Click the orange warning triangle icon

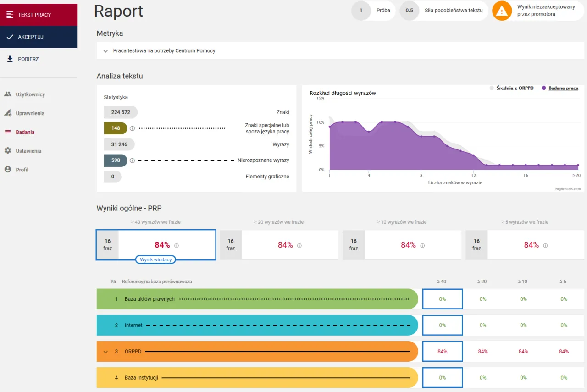(x=502, y=11)
